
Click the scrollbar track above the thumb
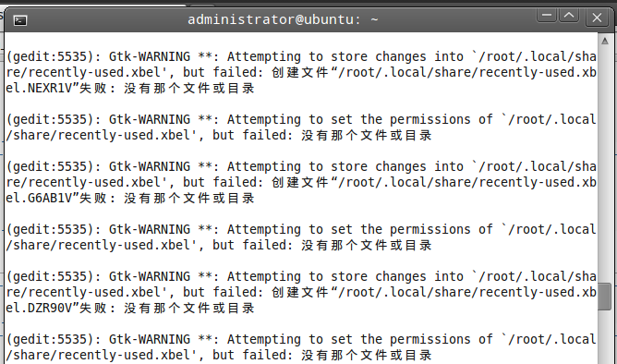(x=604, y=164)
